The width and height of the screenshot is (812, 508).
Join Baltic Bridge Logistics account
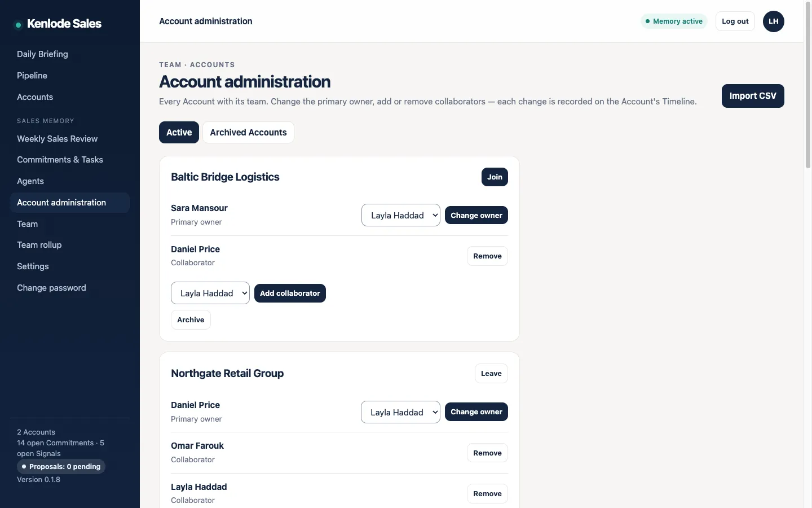point(495,177)
